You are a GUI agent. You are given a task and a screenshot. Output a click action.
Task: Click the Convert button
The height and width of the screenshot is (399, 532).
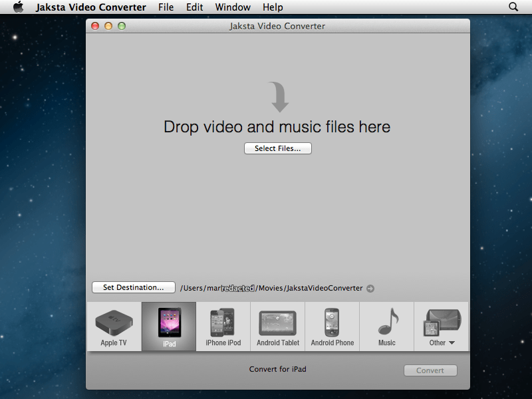tap(430, 370)
